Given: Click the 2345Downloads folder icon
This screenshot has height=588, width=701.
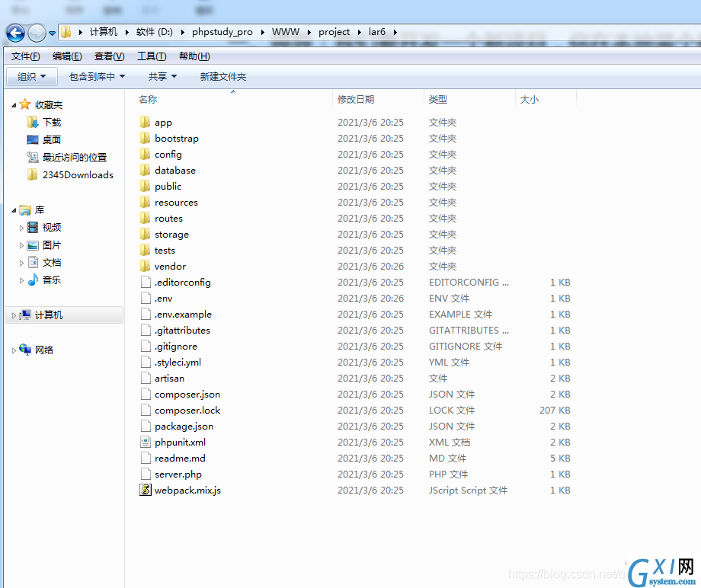Looking at the screenshot, I should 32,174.
